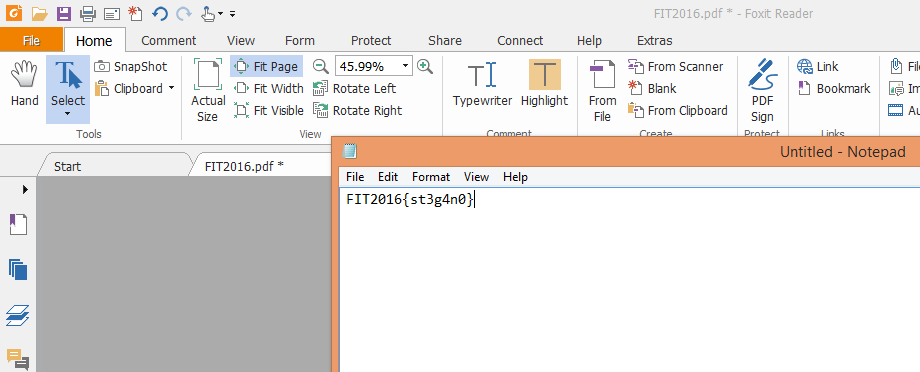The width and height of the screenshot is (920, 372).
Task: Open the Clipboard dropdown arrow
Action: (x=171, y=89)
